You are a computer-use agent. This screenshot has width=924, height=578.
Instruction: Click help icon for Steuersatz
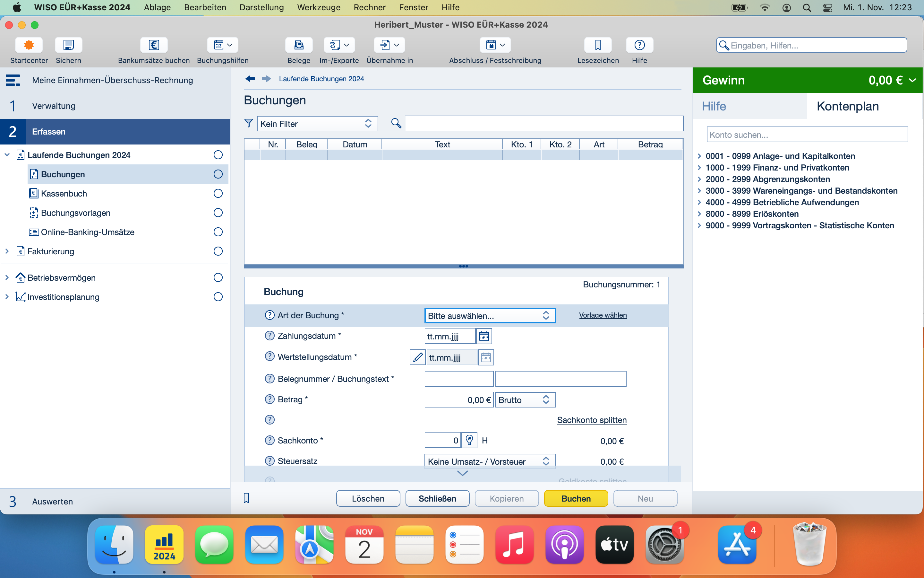269,461
